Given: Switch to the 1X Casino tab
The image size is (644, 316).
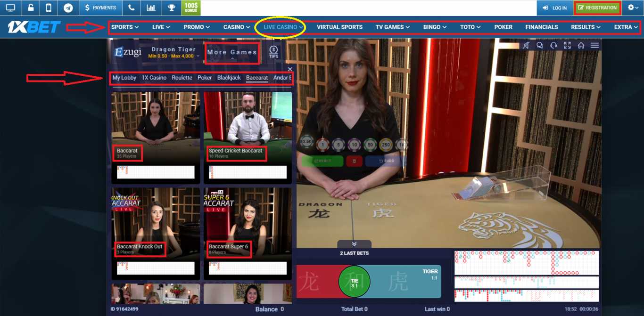Looking at the screenshot, I should tap(154, 78).
